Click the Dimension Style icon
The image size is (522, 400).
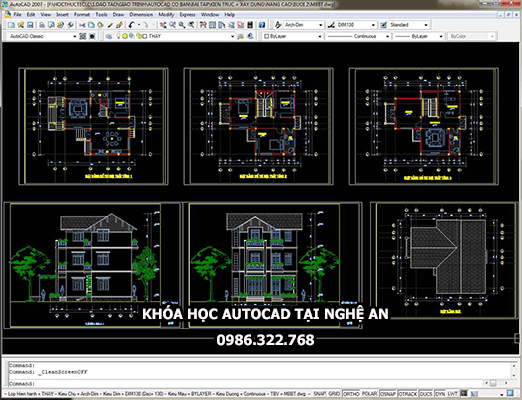point(331,25)
